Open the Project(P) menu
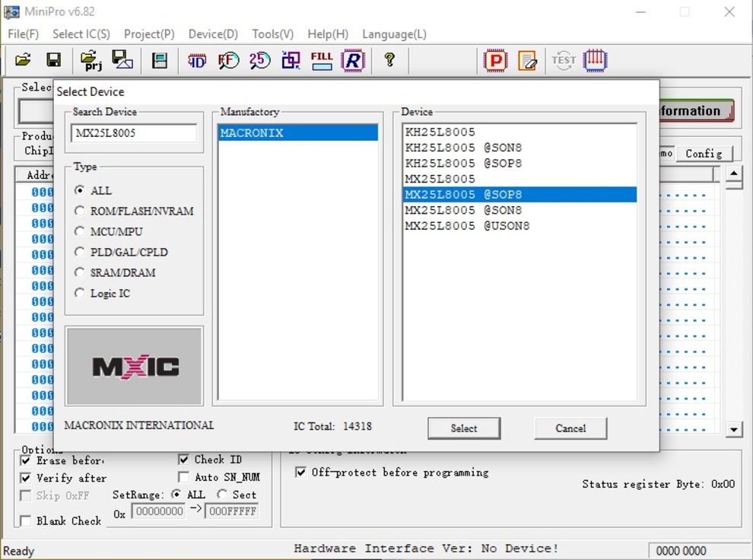753x560 pixels. 149,34
